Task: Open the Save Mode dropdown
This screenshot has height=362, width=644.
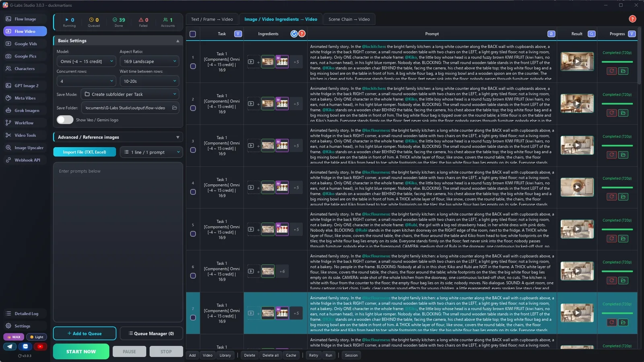Action: (130, 94)
